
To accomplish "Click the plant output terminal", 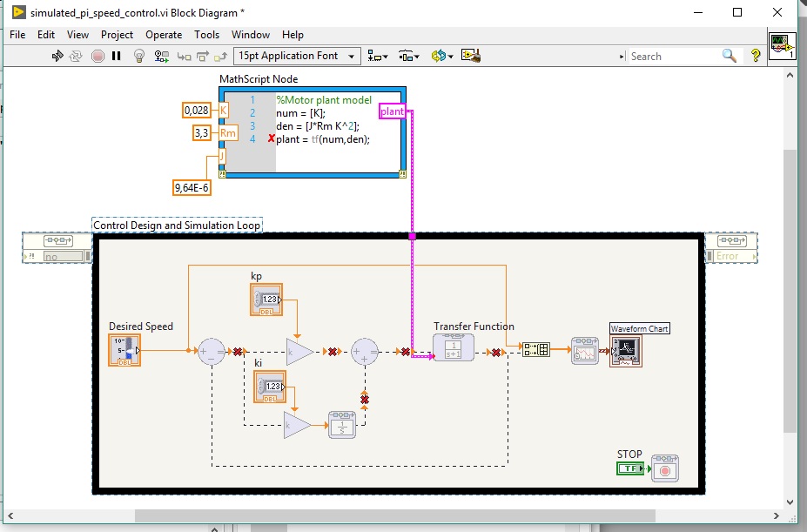I will tap(392, 111).
